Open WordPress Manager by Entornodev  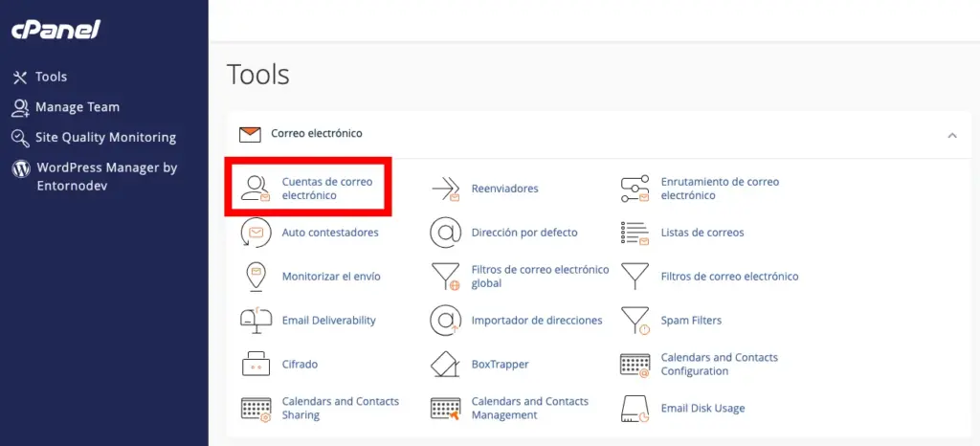[x=106, y=175]
